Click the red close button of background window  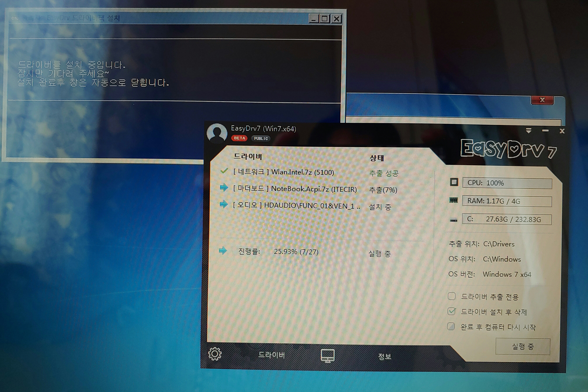(542, 100)
